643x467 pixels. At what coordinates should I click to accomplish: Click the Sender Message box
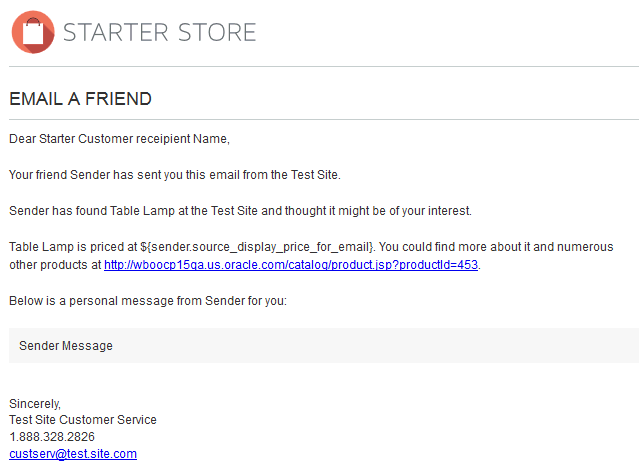[x=324, y=346]
